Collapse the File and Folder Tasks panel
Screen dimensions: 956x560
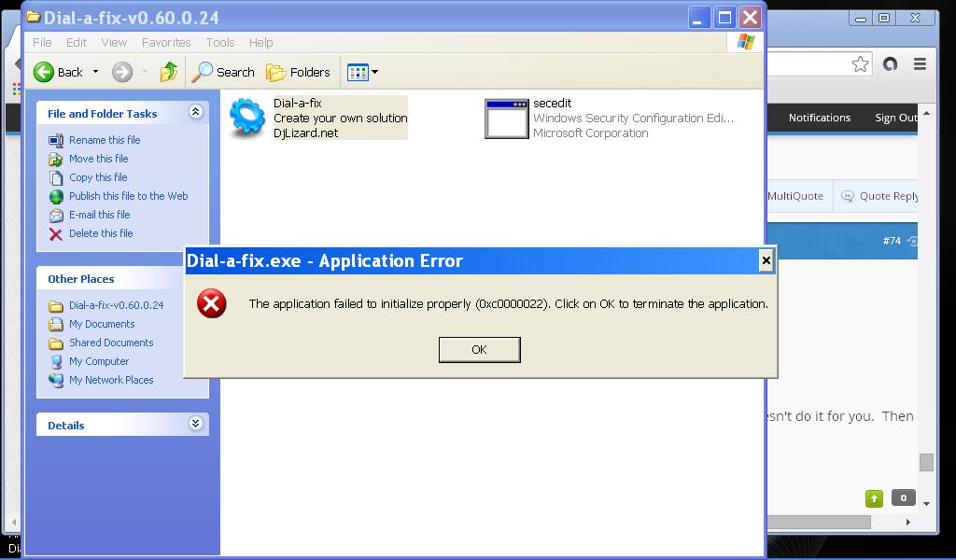coord(196,112)
